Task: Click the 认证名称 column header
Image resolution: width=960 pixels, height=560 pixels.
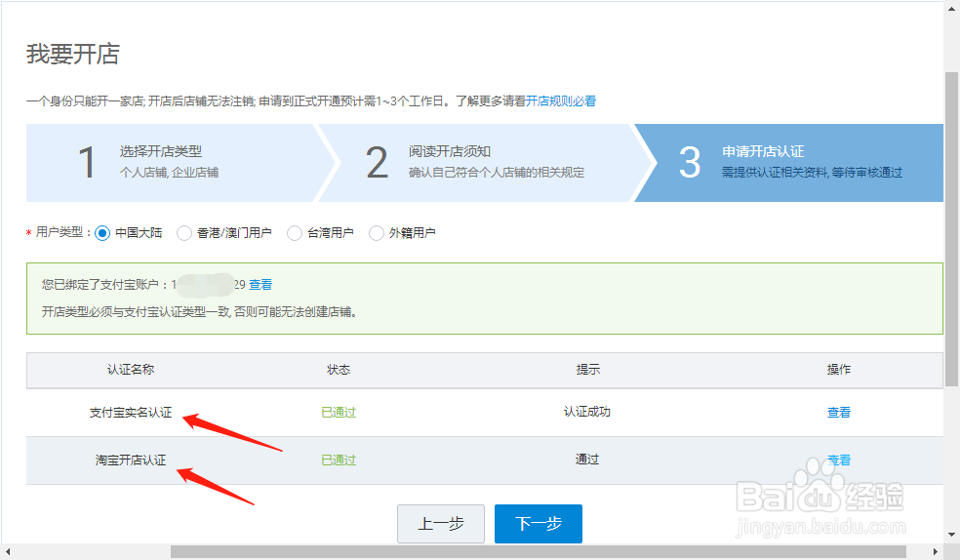Action: point(131,370)
